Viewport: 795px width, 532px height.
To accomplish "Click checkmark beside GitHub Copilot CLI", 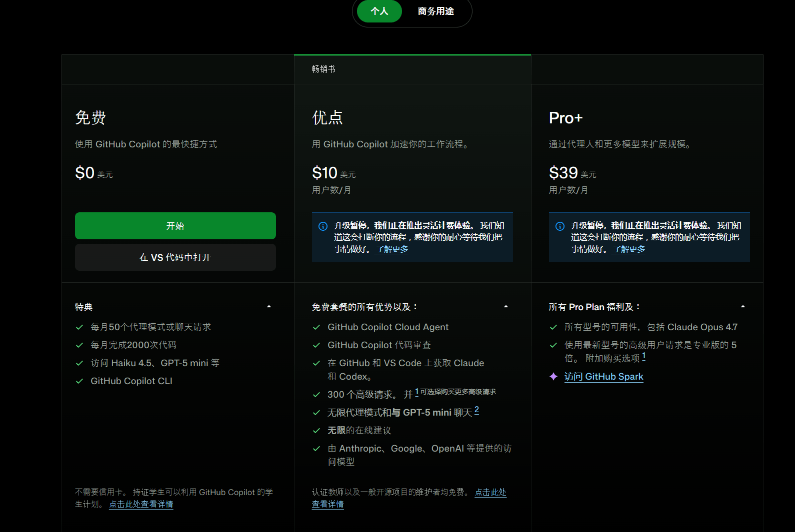I will click(x=79, y=381).
